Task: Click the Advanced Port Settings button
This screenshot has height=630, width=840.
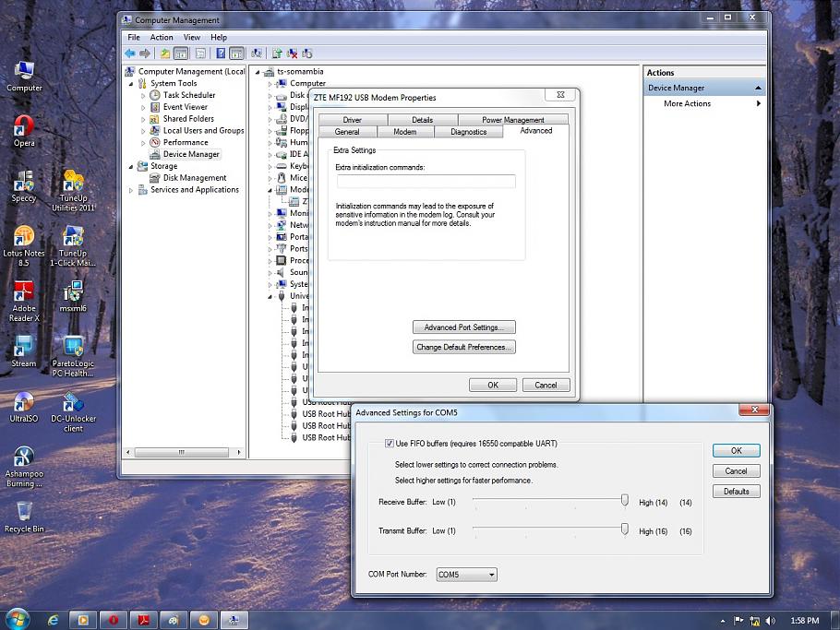Action: [463, 327]
